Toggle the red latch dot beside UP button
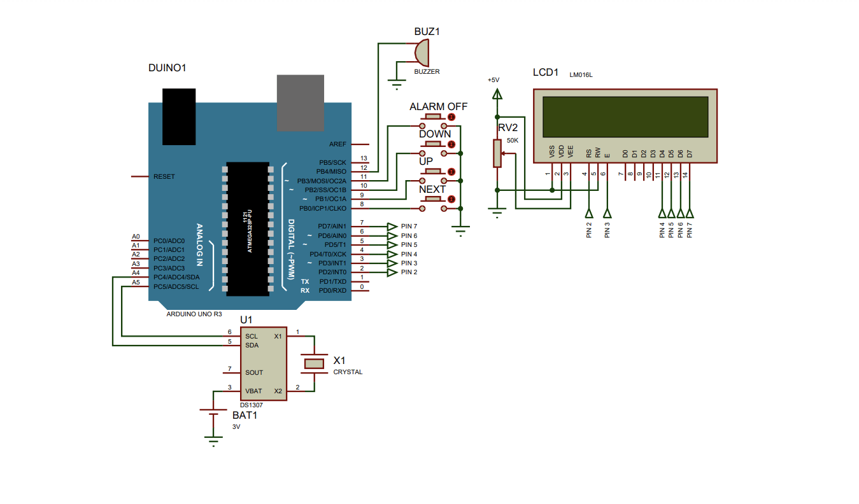Image resolution: width=859 pixels, height=504 pixels. pos(451,172)
